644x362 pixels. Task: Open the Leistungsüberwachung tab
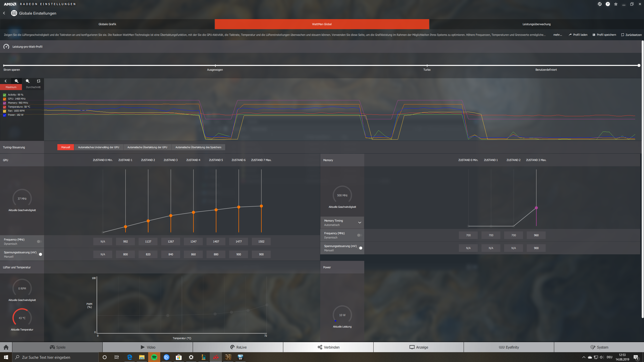[x=536, y=24]
